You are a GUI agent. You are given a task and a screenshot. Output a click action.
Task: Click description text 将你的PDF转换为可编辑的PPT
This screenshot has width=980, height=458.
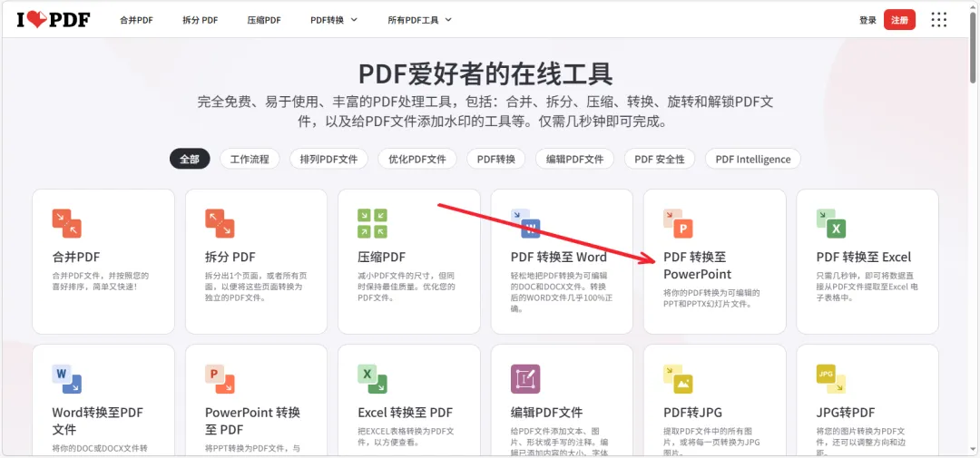pyautogui.click(x=711, y=298)
